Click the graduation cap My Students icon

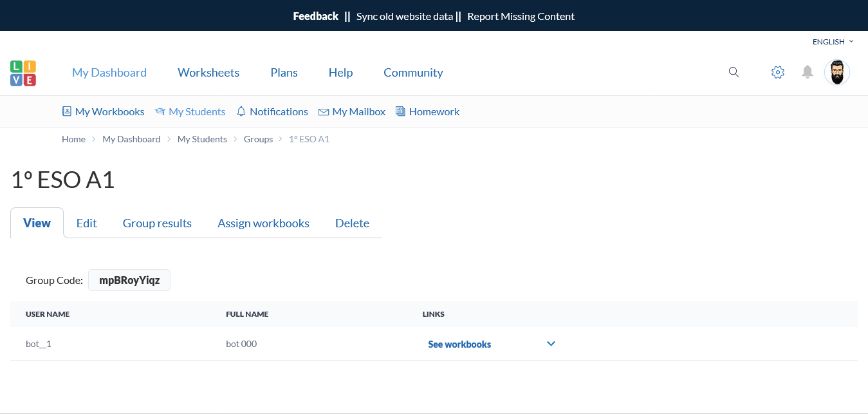coord(160,112)
